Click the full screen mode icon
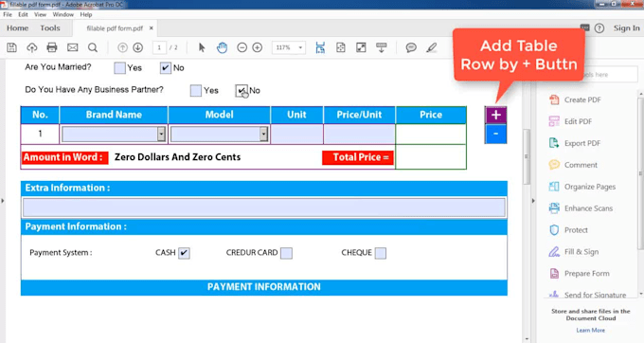Screen dimensions: 644x343 361,47
